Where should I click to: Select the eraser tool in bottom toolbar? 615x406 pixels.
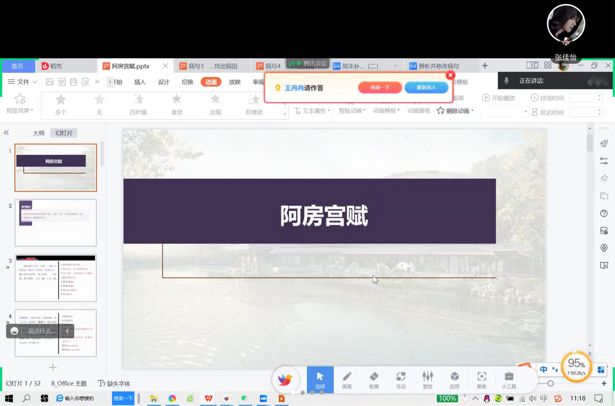pyautogui.click(x=374, y=379)
